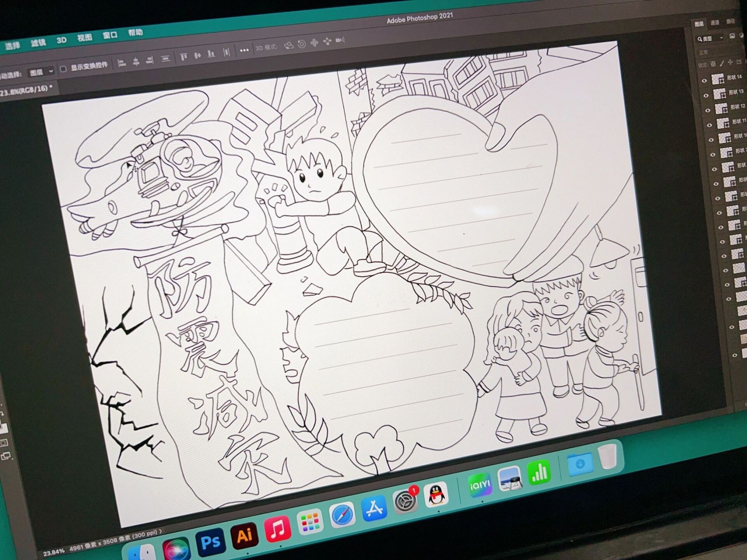This screenshot has height=560, width=747.
Task: Select the 3D orbit rotate mode icon
Action: point(288,45)
